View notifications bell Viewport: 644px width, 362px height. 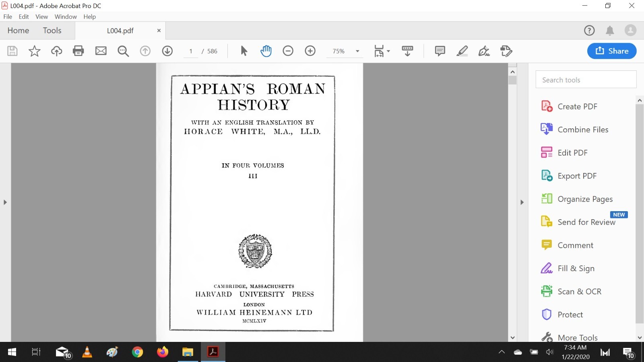610,31
